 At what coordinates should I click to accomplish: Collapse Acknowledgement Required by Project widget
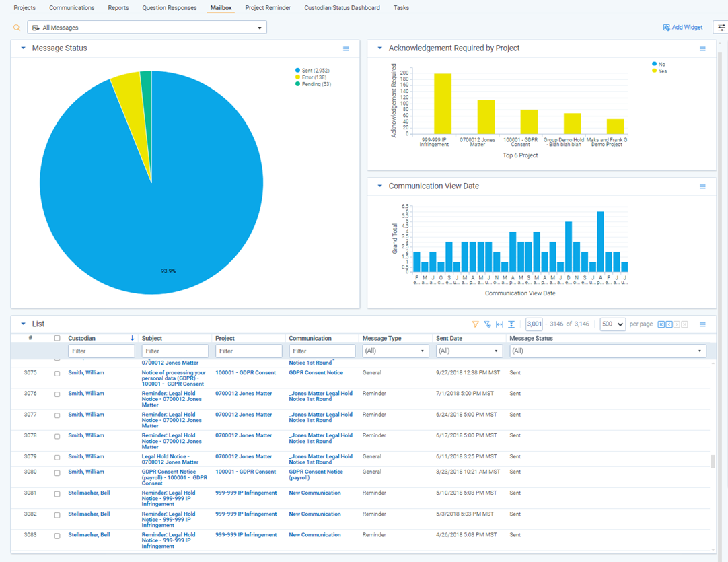pos(379,48)
